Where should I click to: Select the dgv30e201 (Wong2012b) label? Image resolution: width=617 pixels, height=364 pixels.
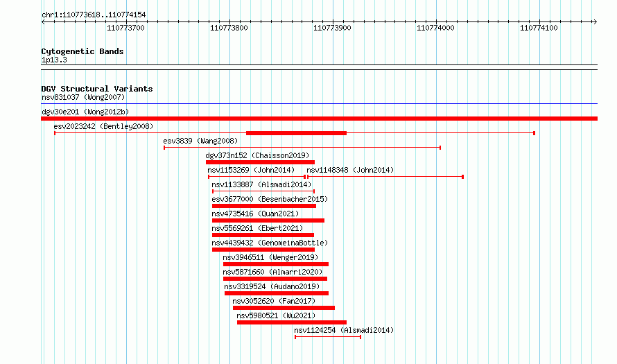(x=85, y=112)
